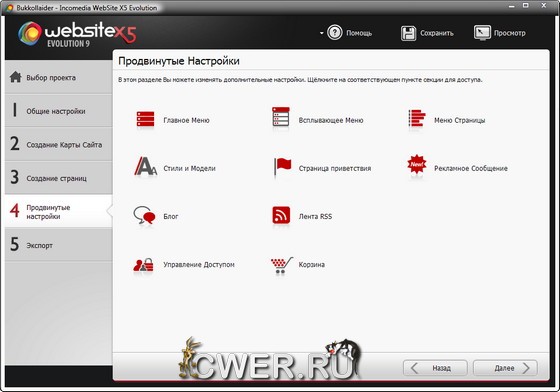The width and height of the screenshot is (560, 392).
Task: Open the Страница приветствия flag icon
Action: pos(282,167)
